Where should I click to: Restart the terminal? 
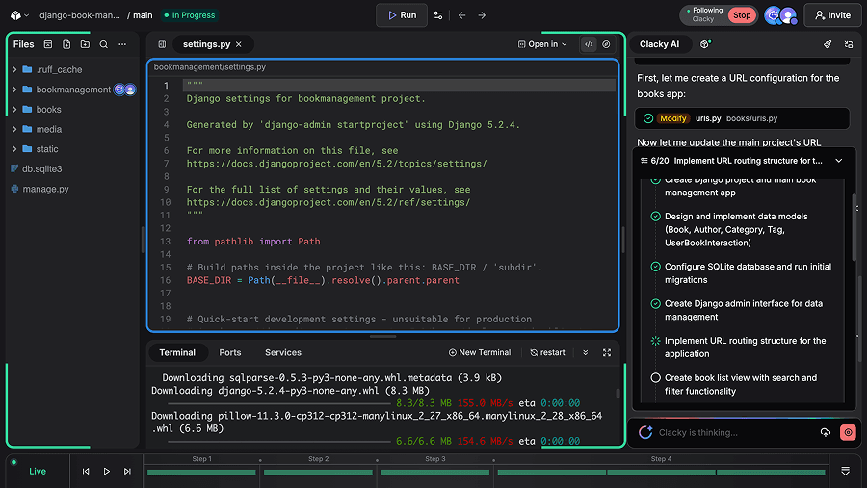coord(547,352)
